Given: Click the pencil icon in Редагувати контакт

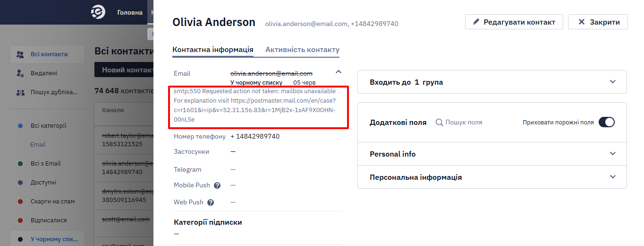Looking at the screenshot, I should click(x=476, y=22).
